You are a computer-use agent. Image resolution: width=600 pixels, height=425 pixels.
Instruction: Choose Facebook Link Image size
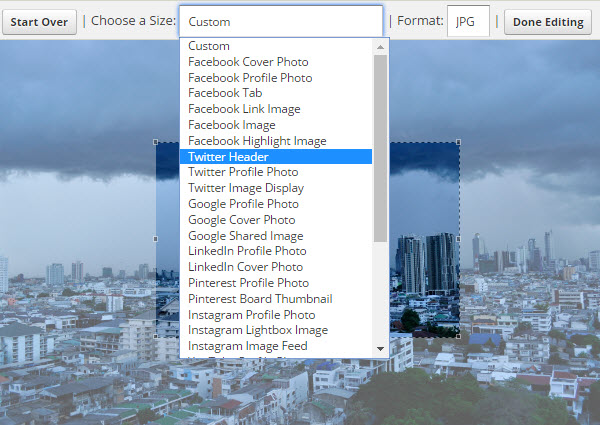pos(276,109)
